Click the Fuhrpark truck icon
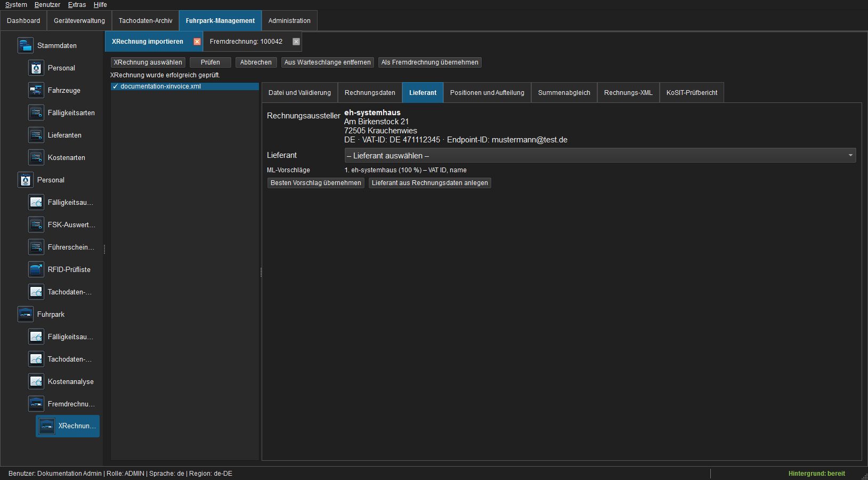 (x=26, y=314)
